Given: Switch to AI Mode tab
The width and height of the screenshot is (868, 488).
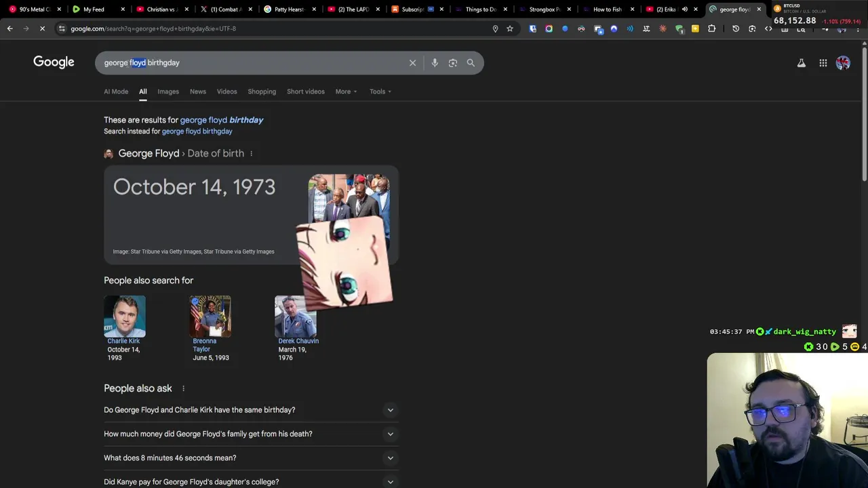Looking at the screenshot, I should [x=116, y=91].
